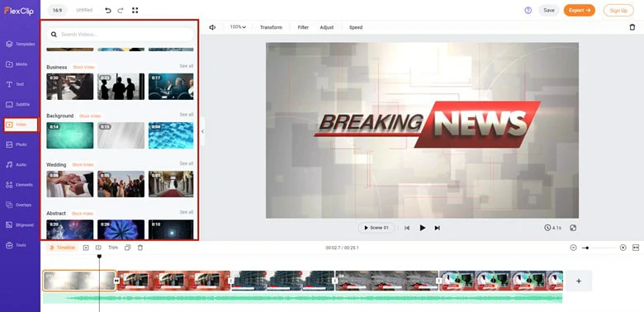This screenshot has width=644, height=312.
Task: Expand Business category via See all
Action: (187, 66)
